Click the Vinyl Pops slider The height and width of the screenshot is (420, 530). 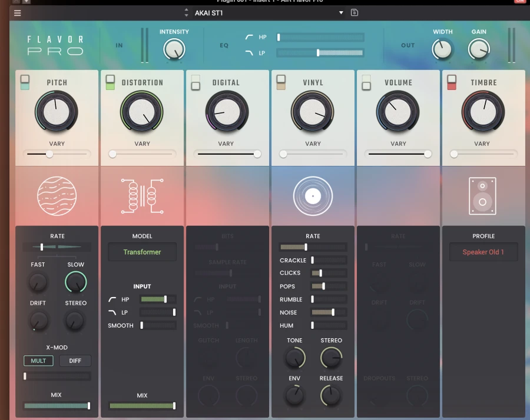coord(329,286)
